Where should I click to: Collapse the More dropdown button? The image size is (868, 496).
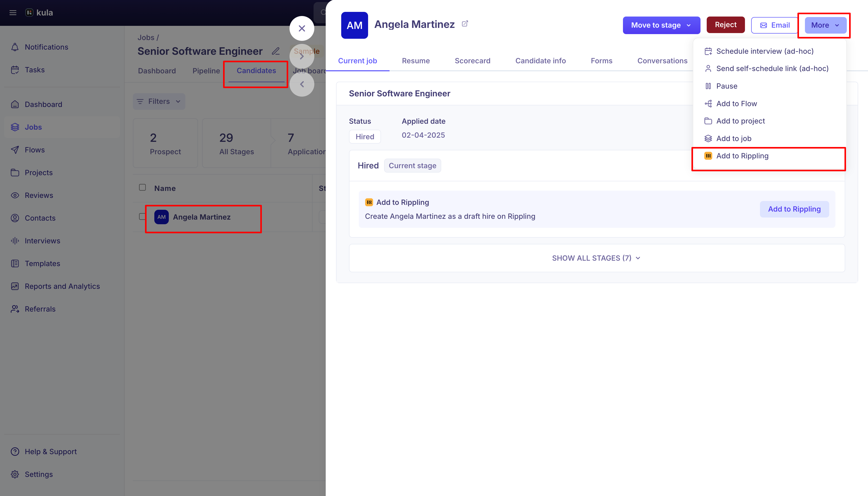(x=825, y=25)
